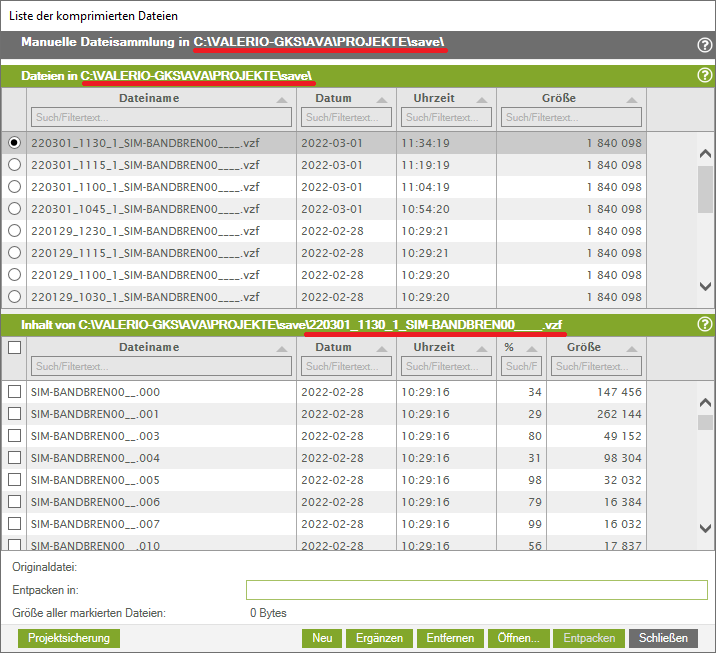Click help icon in Dateien section header
Screen dimensions: 716x653
pyautogui.click(x=704, y=76)
